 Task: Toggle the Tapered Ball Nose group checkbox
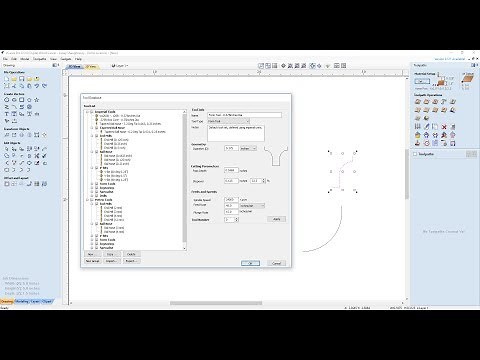pos(96,128)
